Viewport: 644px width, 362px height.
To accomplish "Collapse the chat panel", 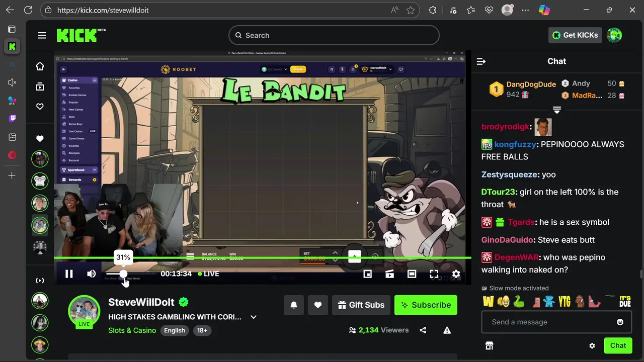I will click(481, 61).
